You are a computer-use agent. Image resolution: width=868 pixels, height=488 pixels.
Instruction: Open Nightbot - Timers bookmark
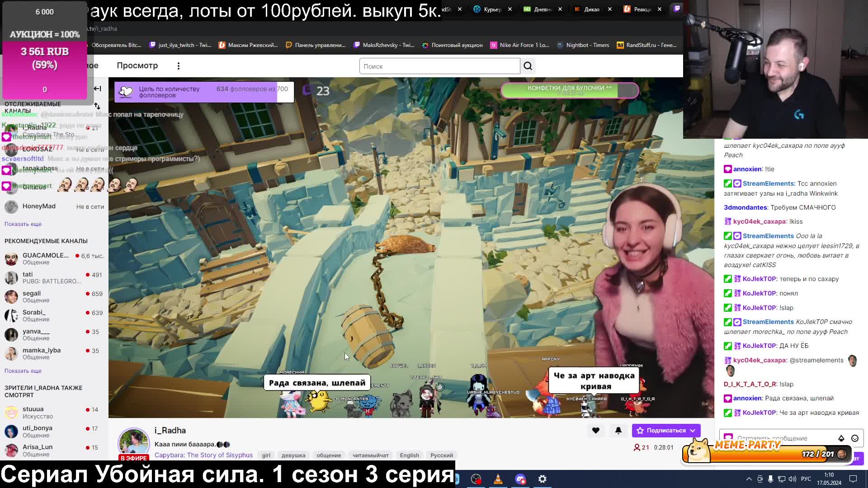pos(583,45)
